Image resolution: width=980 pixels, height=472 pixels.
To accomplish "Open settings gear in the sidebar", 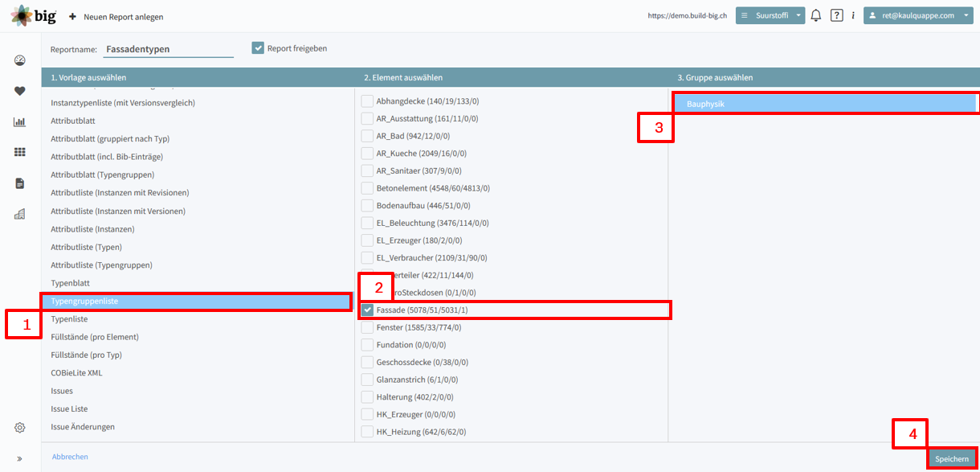I will (20, 428).
